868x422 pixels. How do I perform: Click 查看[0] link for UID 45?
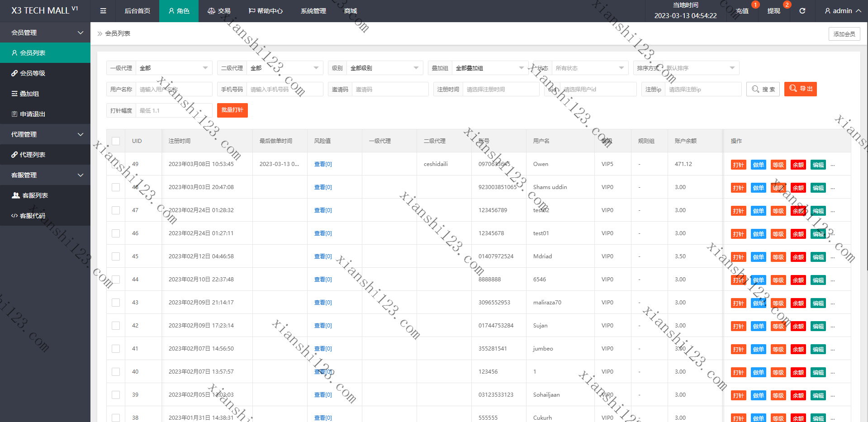click(x=323, y=256)
